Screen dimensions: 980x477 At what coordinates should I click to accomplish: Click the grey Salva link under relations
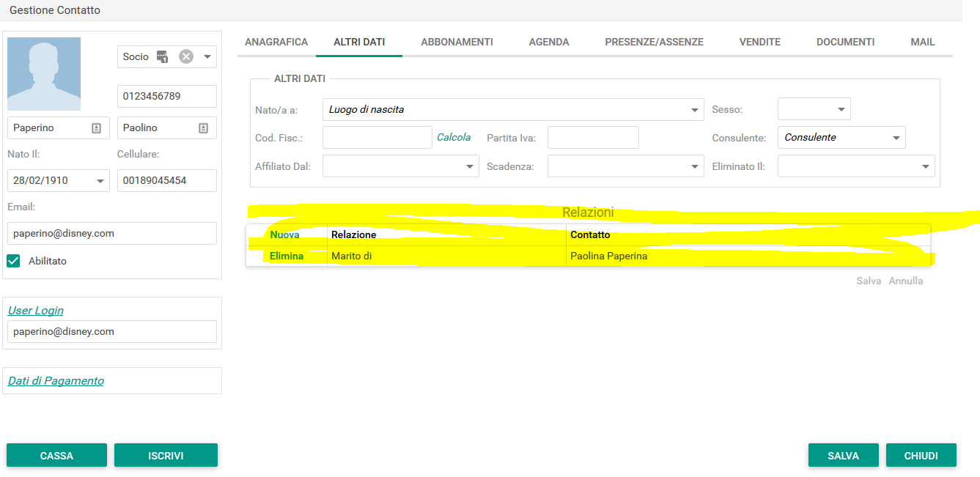869,281
